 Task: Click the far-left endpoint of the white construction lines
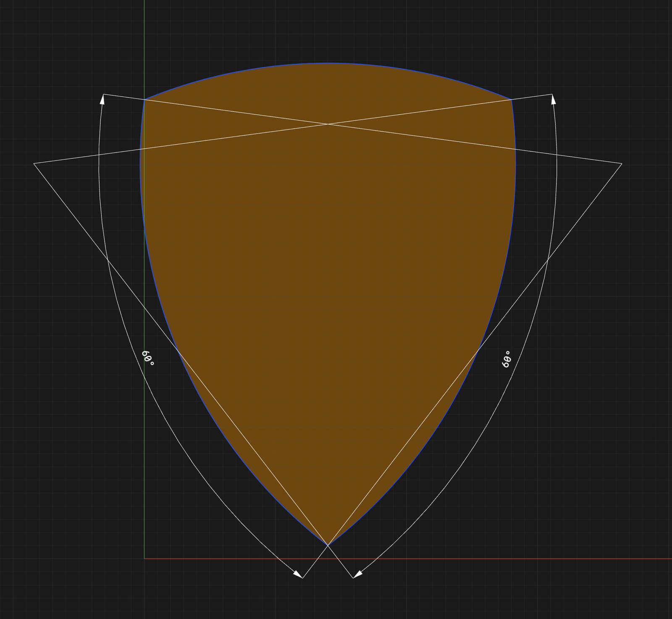point(34,163)
